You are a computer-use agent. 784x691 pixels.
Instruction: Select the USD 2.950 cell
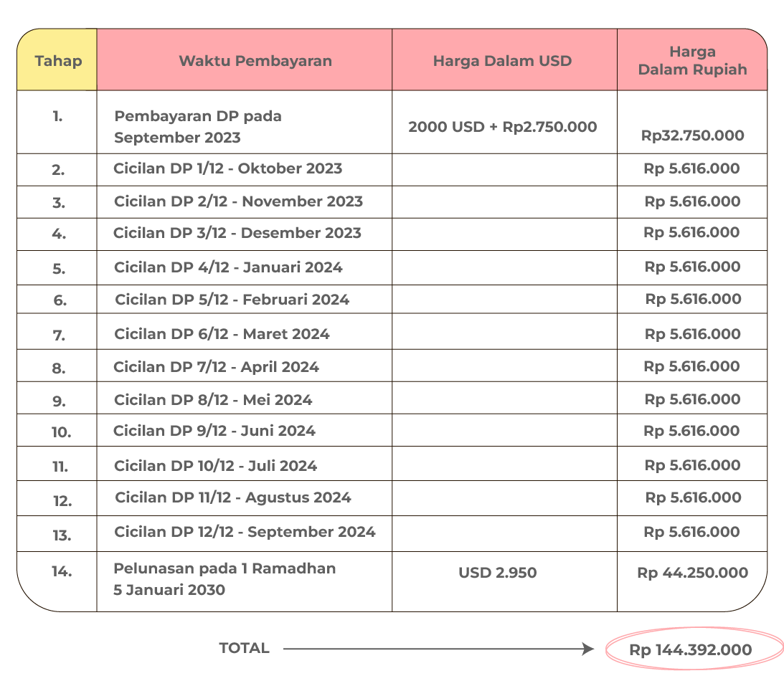click(x=497, y=573)
